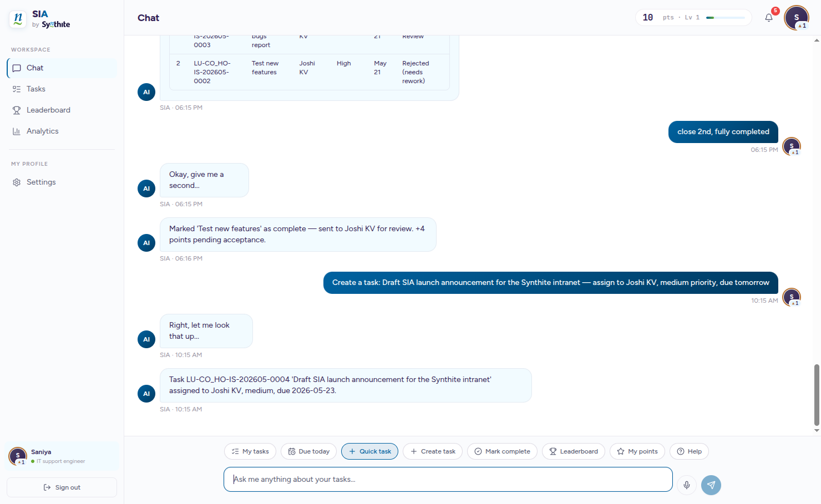Click the microphone voice input button
The width and height of the screenshot is (821, 504).
[687, 485]
